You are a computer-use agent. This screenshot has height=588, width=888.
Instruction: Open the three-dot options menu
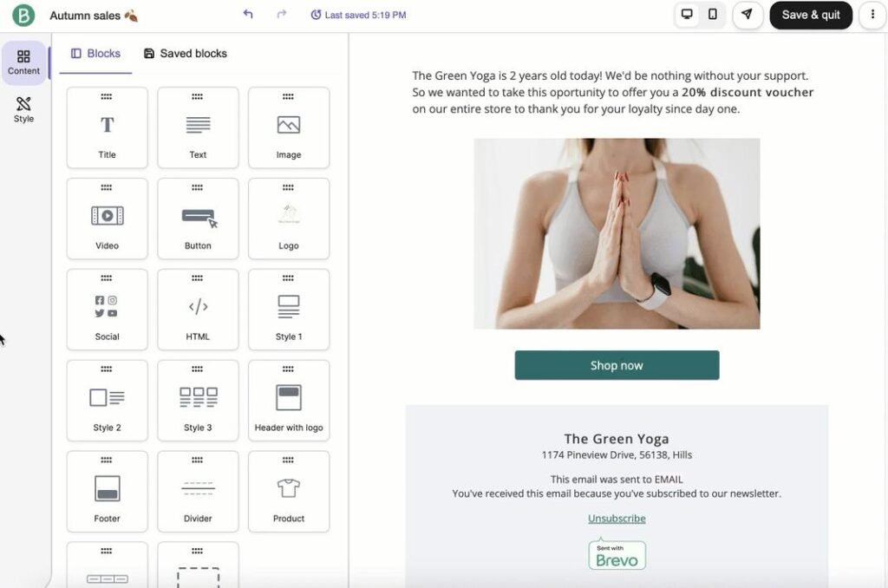click(x=872, y=15)
